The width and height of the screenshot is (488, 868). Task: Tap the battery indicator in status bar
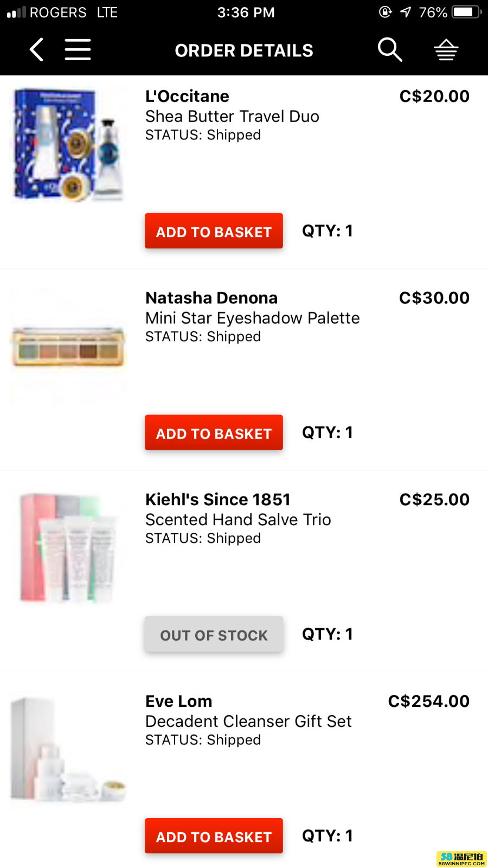tap(467, 12)
